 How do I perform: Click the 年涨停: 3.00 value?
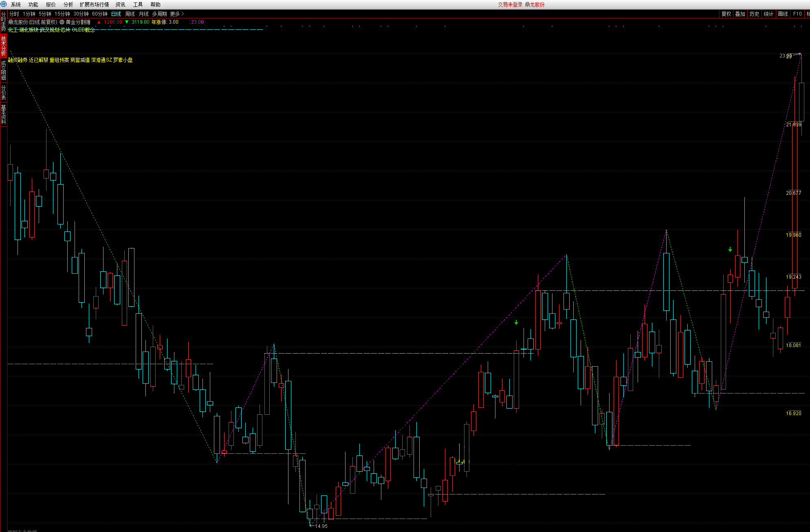click(x=165, y=22)
